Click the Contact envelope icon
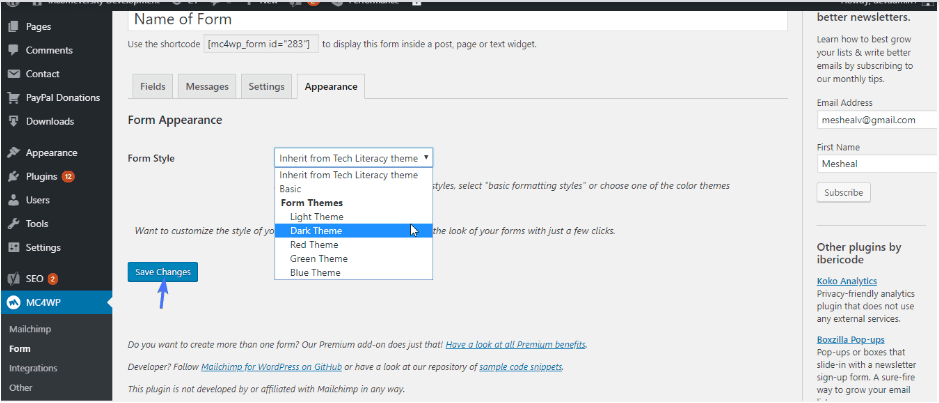The width and height of the screenshot is (939, 403). tap(14, 74)
